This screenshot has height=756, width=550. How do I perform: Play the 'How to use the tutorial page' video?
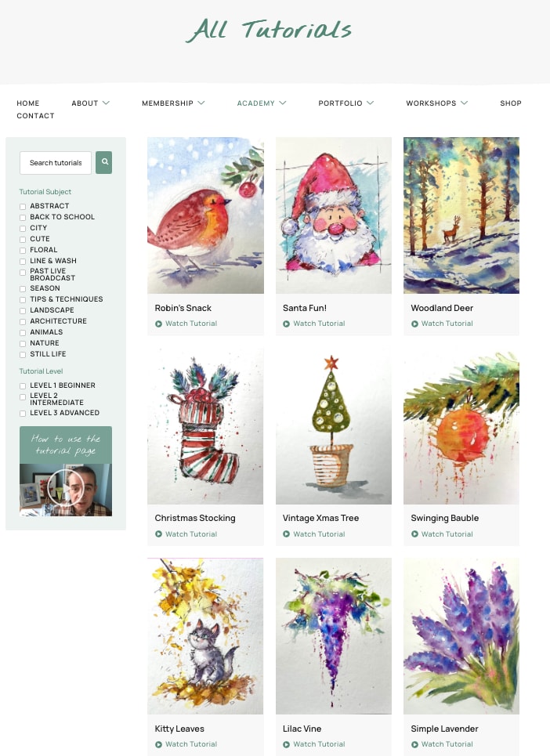click(66, 488)
